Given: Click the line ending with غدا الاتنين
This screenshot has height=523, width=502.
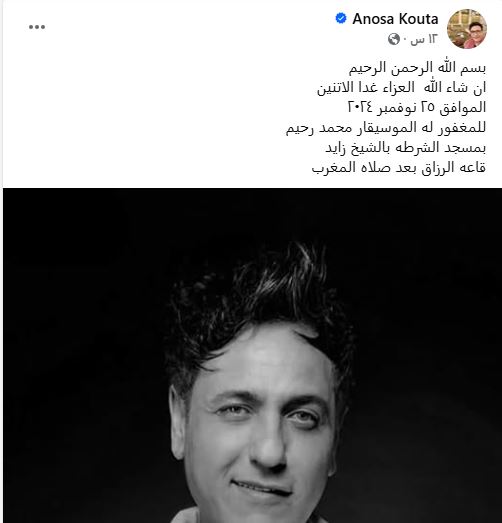Looking at the screenshot, I should [x=401, y=88].
